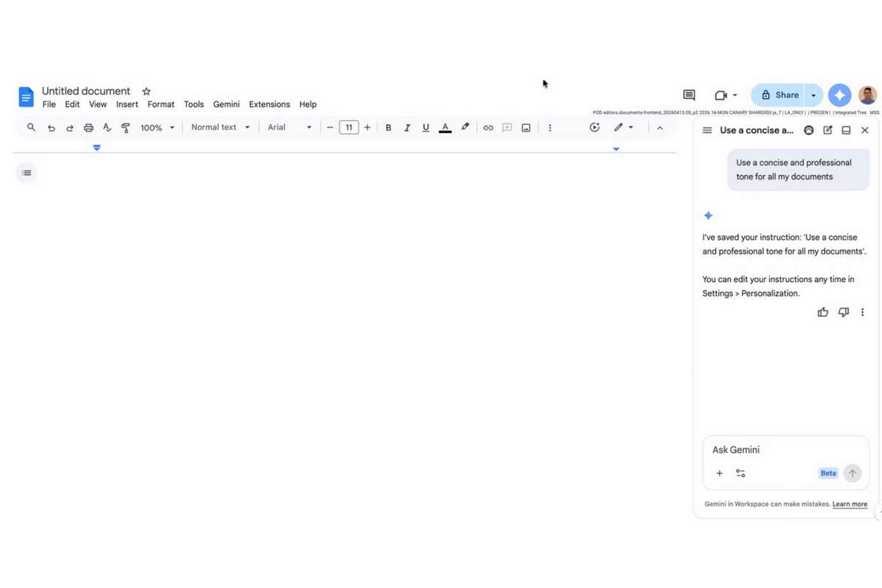Click thumbs up on Gemini response
The height and width of the screenshot is (588, 882).
click(x=823, y=312)
